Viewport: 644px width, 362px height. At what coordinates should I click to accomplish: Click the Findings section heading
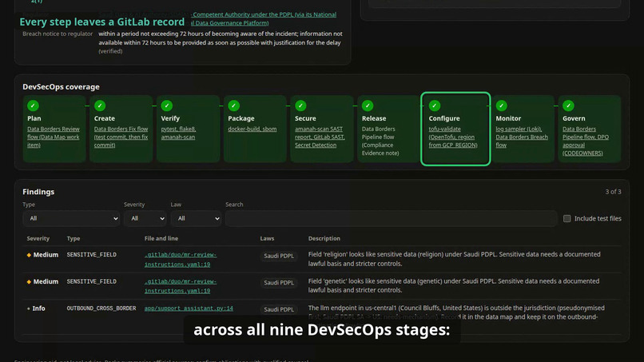[x=38, y=192]
